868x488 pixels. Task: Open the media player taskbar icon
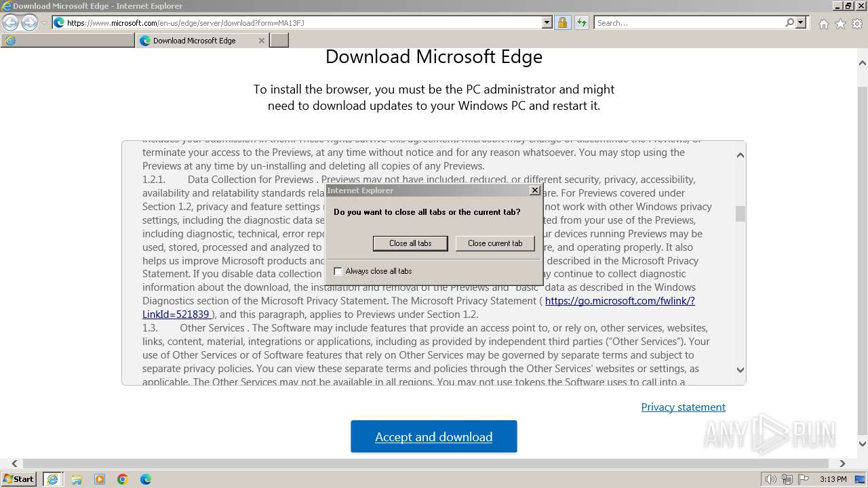[x=100, y=479]
